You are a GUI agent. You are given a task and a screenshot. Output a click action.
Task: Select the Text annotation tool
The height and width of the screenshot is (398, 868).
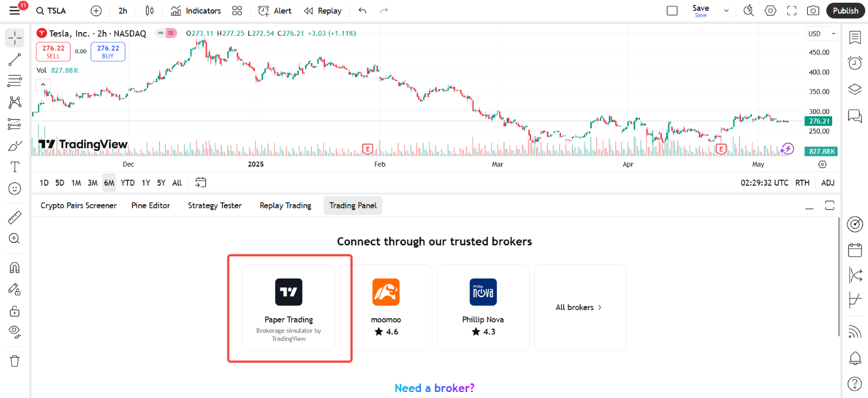15,167
